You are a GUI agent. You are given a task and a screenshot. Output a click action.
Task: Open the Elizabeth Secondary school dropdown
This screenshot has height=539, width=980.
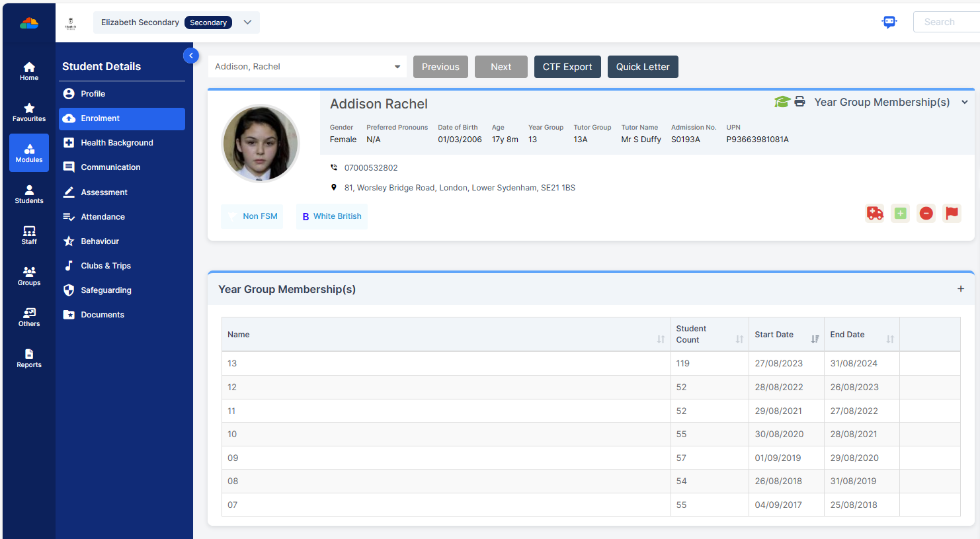tap(176, 22)
